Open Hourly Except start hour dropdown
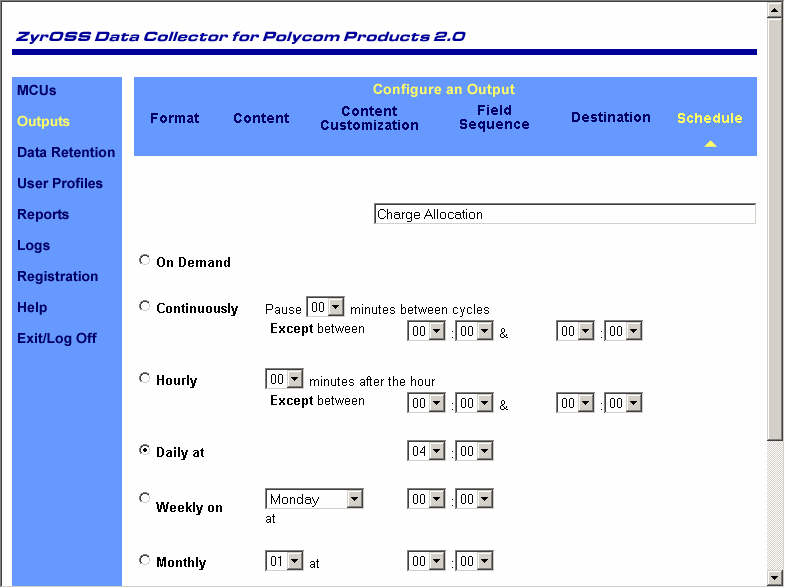The width and height of the screenshot is (785, 588). click(426, 403)
